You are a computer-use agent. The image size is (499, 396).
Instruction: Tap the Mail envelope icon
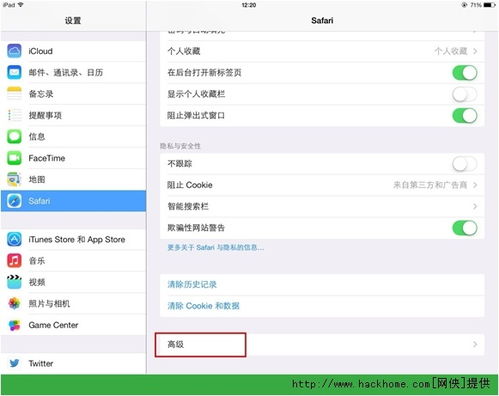[14, 72]
